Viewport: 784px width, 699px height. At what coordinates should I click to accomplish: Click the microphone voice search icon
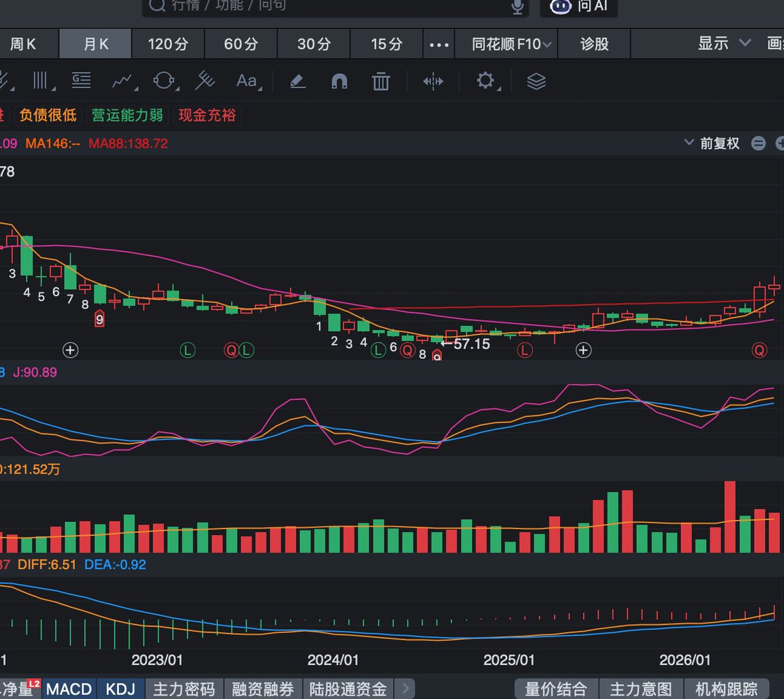click(x=517, y=7)
